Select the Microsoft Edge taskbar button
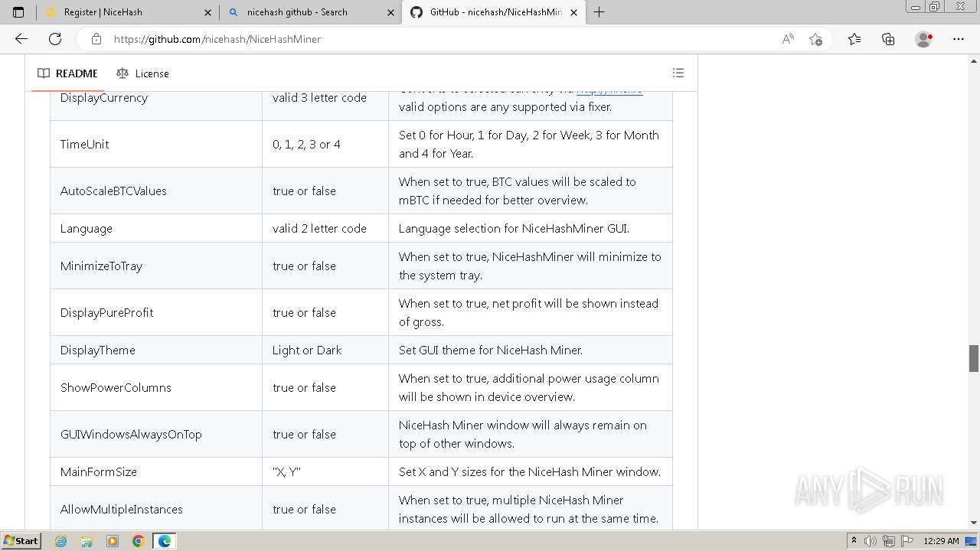 [x=164, y=541]
